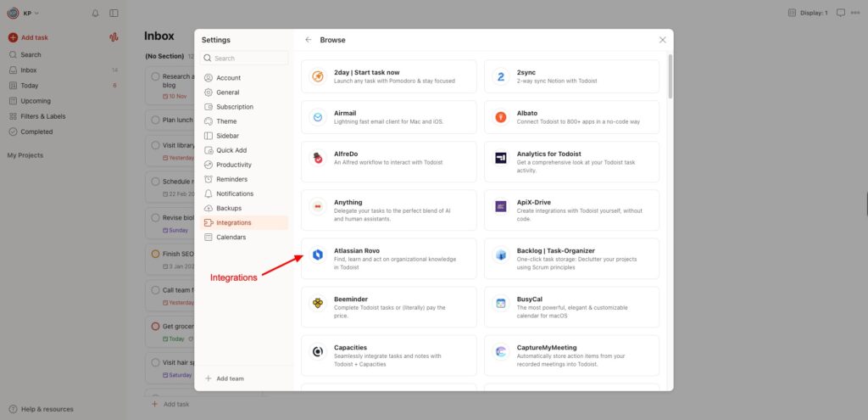This screenshot has height=420, width=868.
Task: Click the Albato integration icon
Action: (x=500, y=117)
